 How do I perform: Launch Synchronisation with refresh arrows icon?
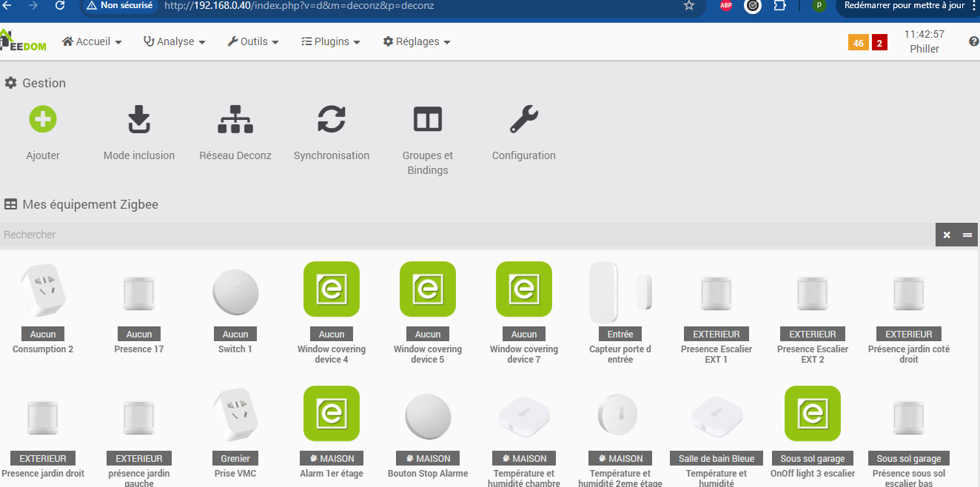pyautogui.click(x=332, y=119)
